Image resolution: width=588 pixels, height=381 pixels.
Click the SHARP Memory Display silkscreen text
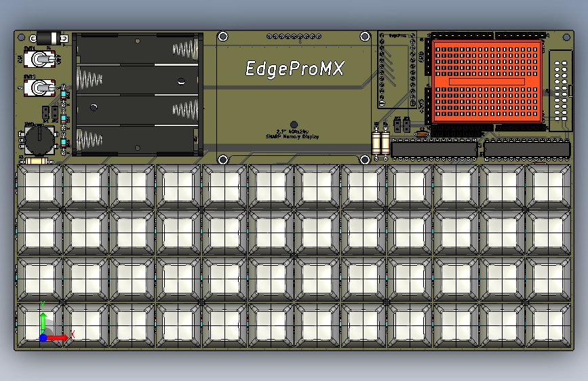292,136
